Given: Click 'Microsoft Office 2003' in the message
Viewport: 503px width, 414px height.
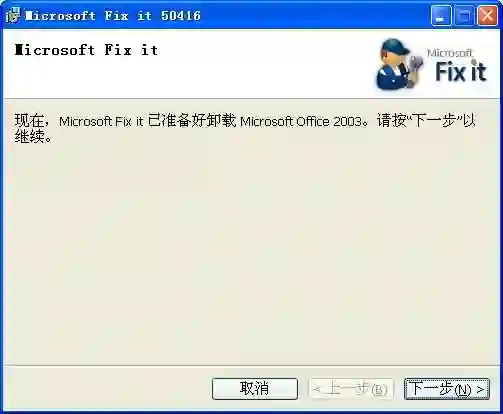Looking at the screenshot, I should pyautogui.click(x=301, y=121).
